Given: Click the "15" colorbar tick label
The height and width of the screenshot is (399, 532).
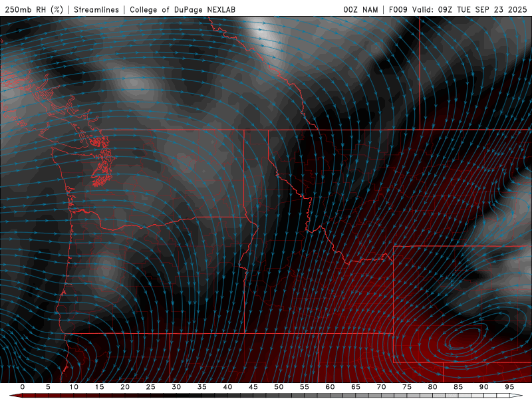Looking at the screenshot, I should (x=99, y=387).
